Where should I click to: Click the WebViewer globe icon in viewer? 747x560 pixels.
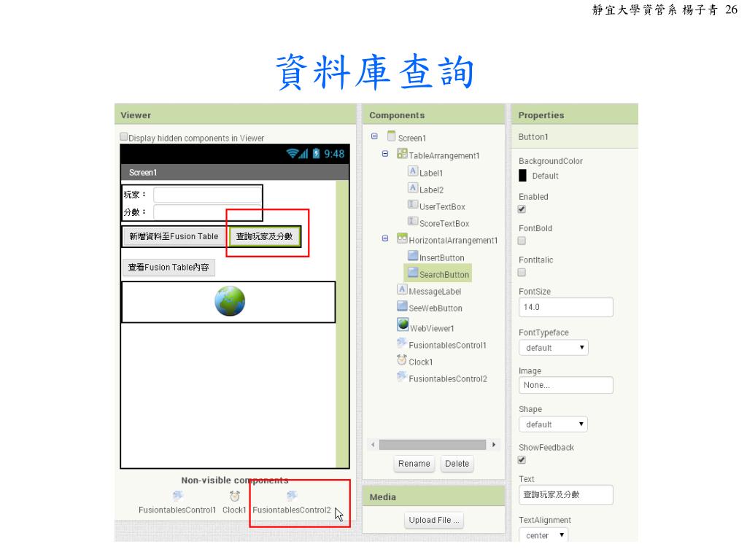(230, 301)
